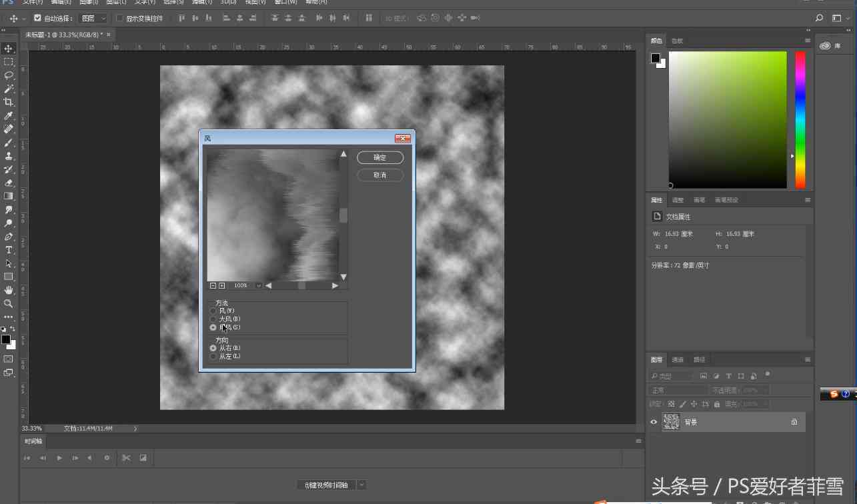Switch to the 路径 (Paths) tab
857x504 pixels.
699,359
